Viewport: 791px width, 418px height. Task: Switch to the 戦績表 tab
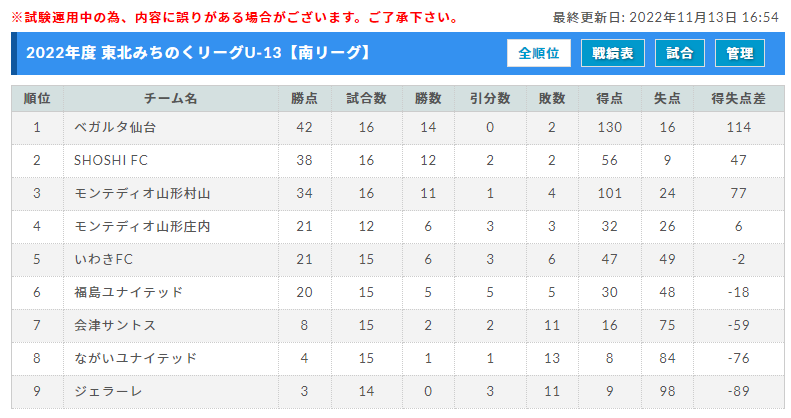coord(613,53)
